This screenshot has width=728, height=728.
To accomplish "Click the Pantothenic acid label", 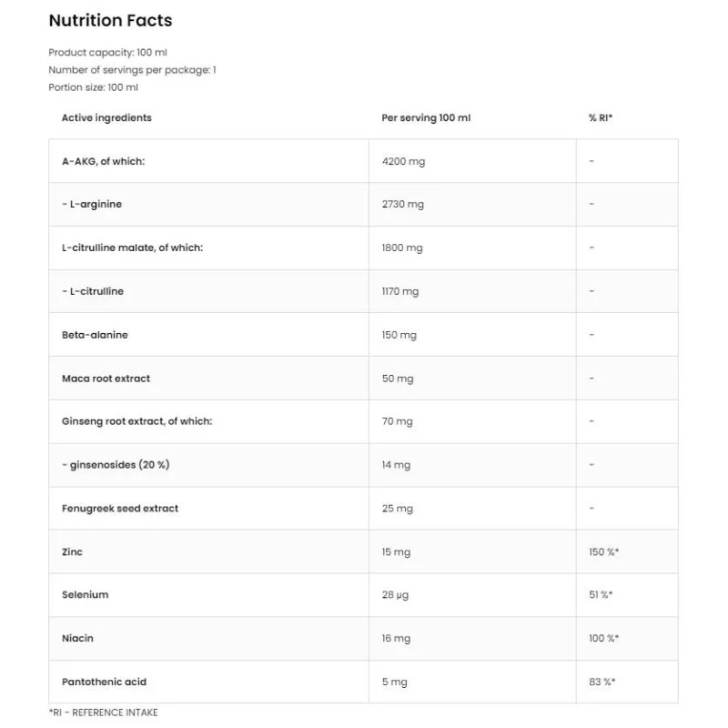I will 104,682.
